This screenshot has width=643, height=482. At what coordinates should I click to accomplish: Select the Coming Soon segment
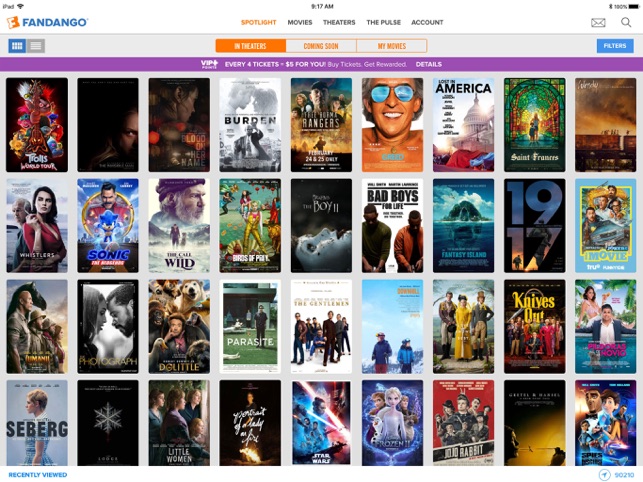[321, 46]
